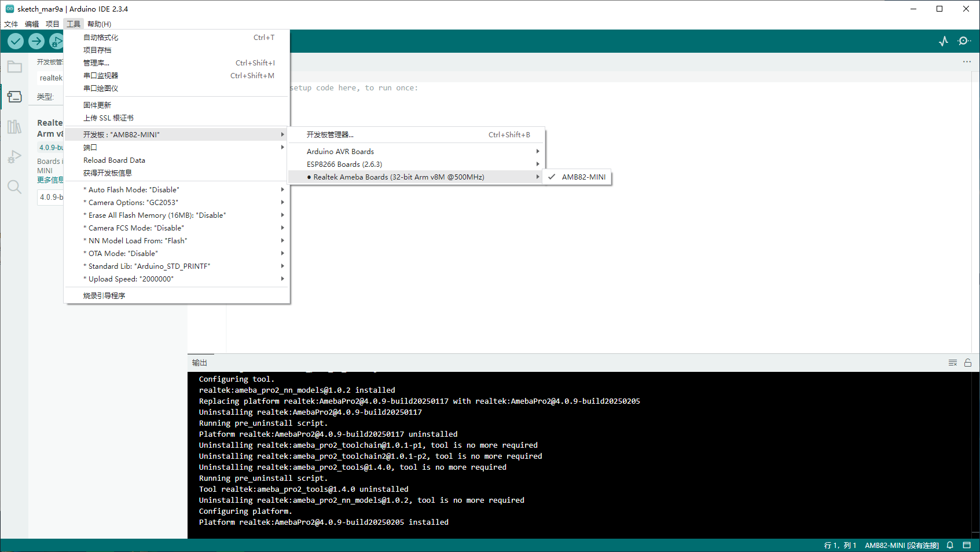Open the Sketchbook folder sidebar icon
Viewport: 980px width, 552px height.
coord(14,67)
